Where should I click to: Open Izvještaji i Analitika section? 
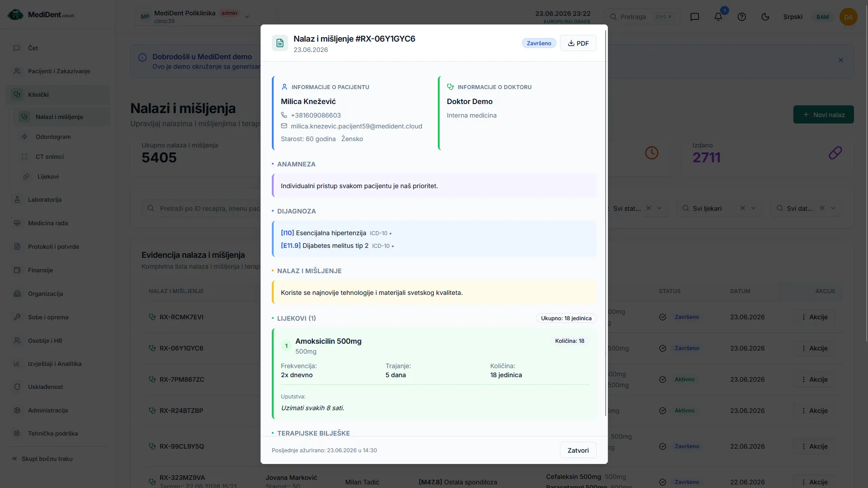point(58,364)
